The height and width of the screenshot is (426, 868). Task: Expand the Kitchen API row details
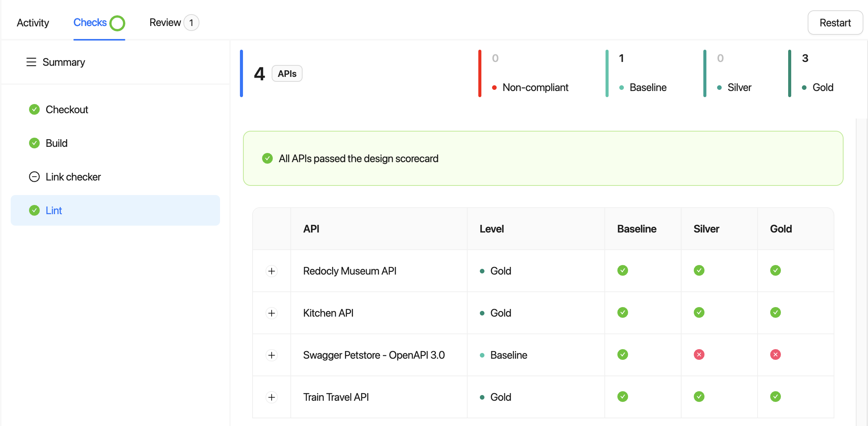(271, 313)
